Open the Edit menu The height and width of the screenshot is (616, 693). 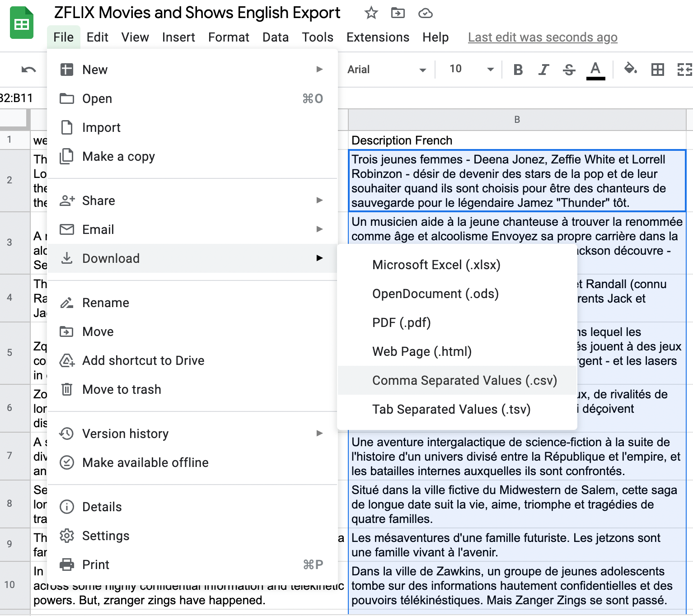97,37
